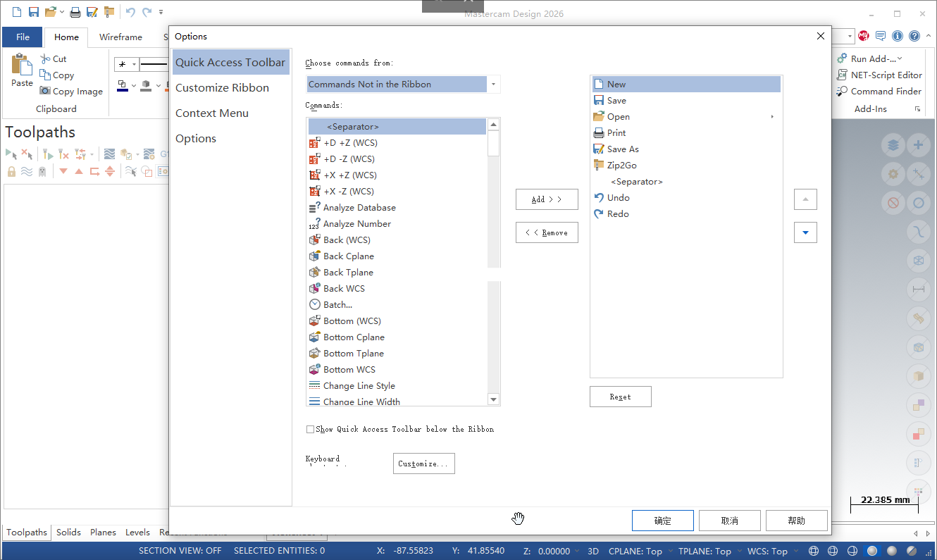Click the 取消 cancel button

tap(730, 521)
